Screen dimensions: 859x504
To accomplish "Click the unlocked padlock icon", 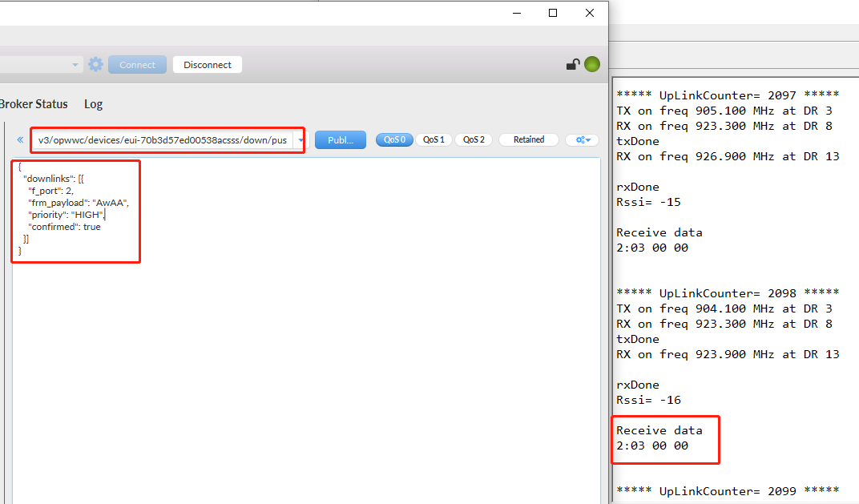I will point(573,65).
